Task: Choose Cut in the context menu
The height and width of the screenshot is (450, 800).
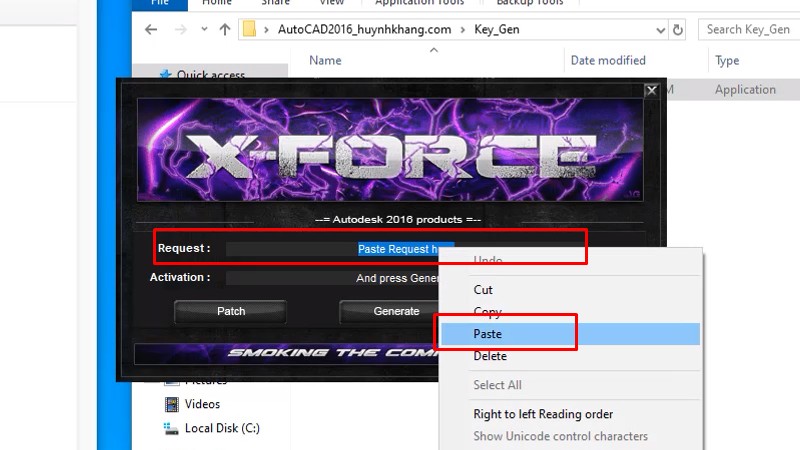Action: pos(483,290)
